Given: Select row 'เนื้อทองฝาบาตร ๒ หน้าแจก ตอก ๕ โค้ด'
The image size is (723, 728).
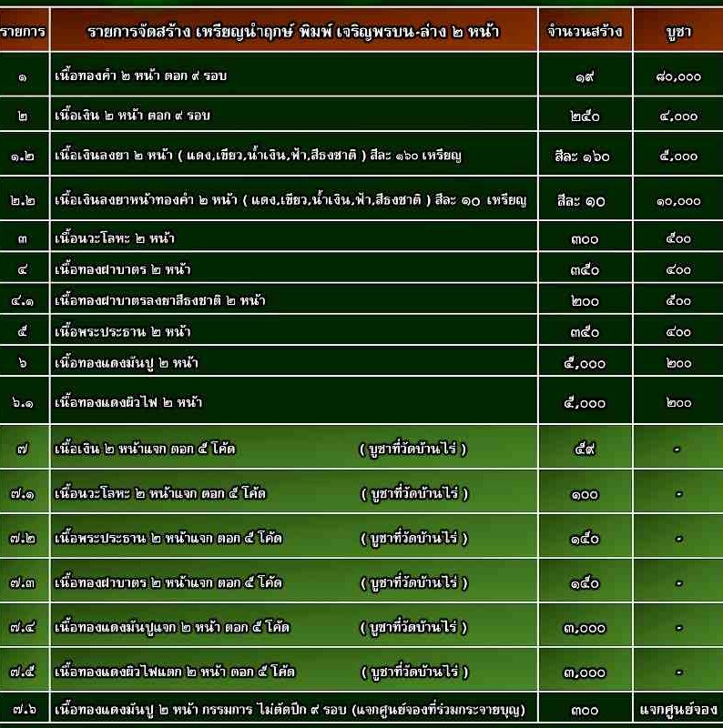Looking at the screenshot, I should (x=361, y=581).
